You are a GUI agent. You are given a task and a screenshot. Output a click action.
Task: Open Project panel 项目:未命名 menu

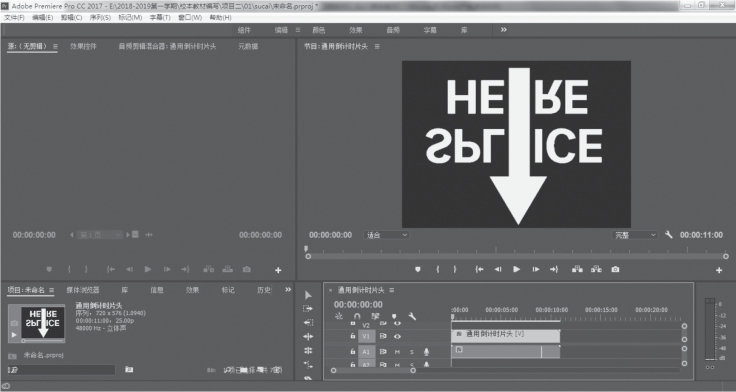[51, 290]
